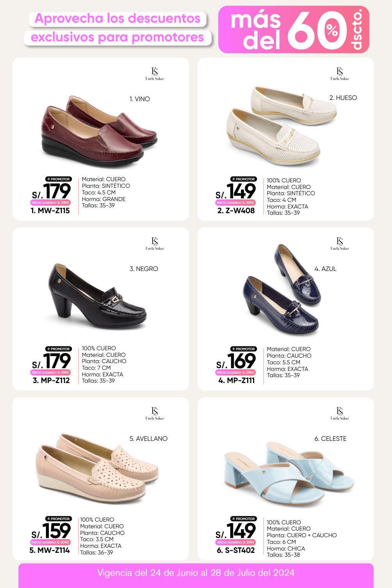This screenshot has width=392, height=588.
Task: Click the Estela Sokso logo above azul heels
Action: pos(340,243)
